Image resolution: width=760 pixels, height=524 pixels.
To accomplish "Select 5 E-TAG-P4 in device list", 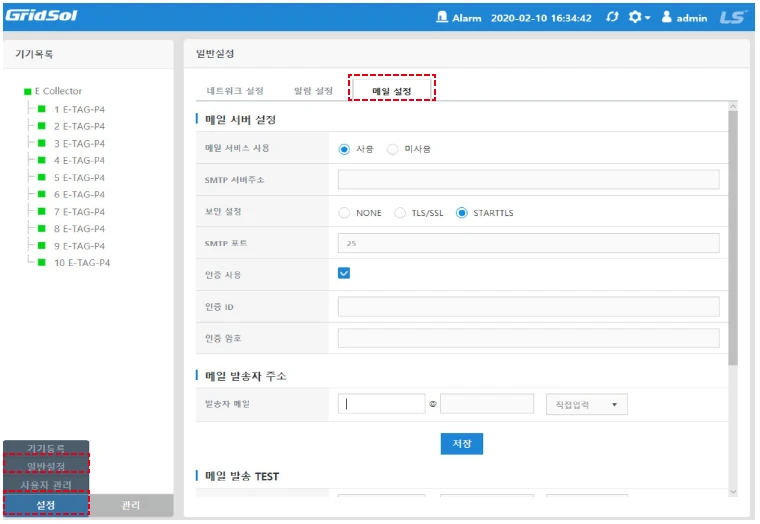I will [x=79, y=177].
